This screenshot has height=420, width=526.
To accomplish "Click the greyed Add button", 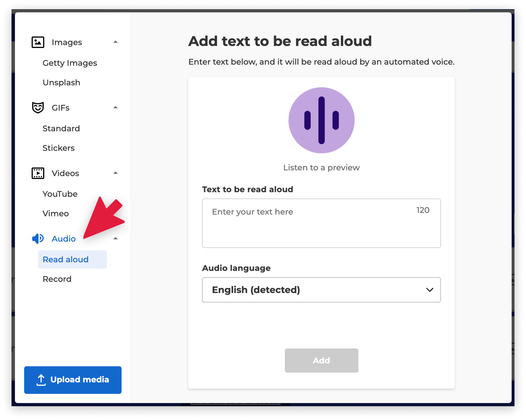I will [321, 360].
